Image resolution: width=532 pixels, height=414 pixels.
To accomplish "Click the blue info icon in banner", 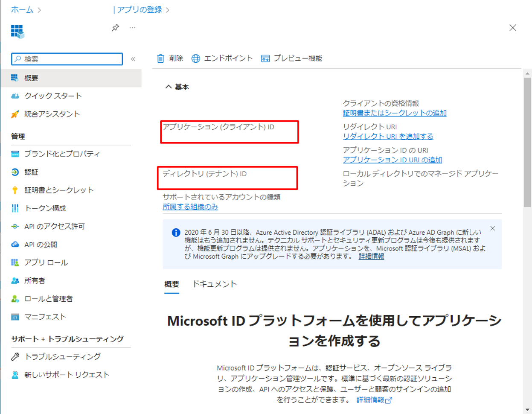I will coord(176,232).
